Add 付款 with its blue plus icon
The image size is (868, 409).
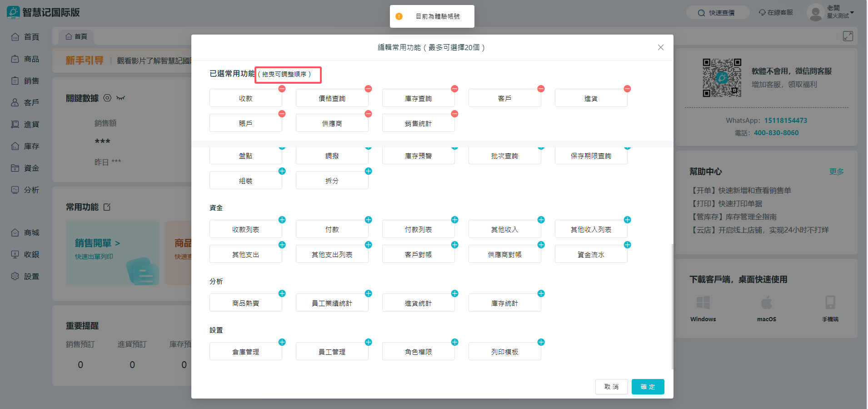tap(368, 220)
